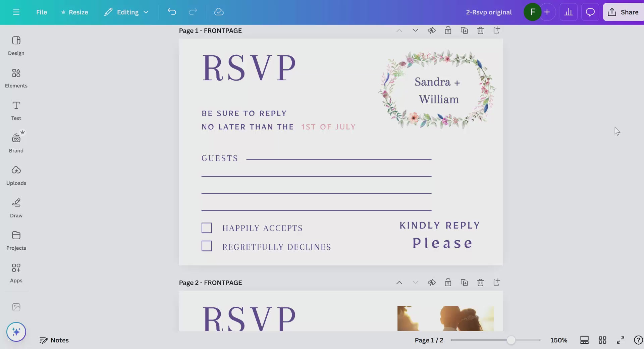This screenshot has width=644, height=349.
Task: Hide Page 1 using eye icon
Action: [x=432, y=31]
